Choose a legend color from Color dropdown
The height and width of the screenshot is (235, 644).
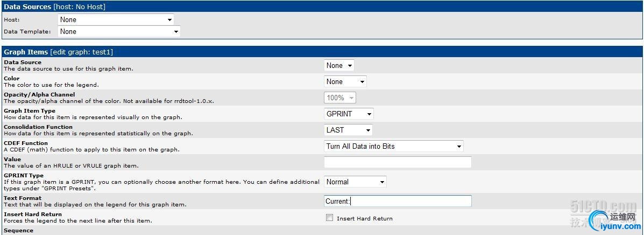click(345, 81)
